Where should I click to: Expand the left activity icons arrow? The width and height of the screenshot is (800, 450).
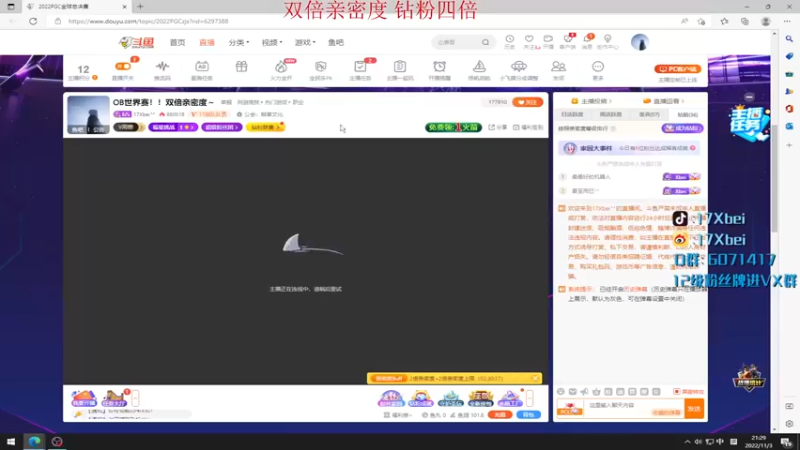[135, 398]
